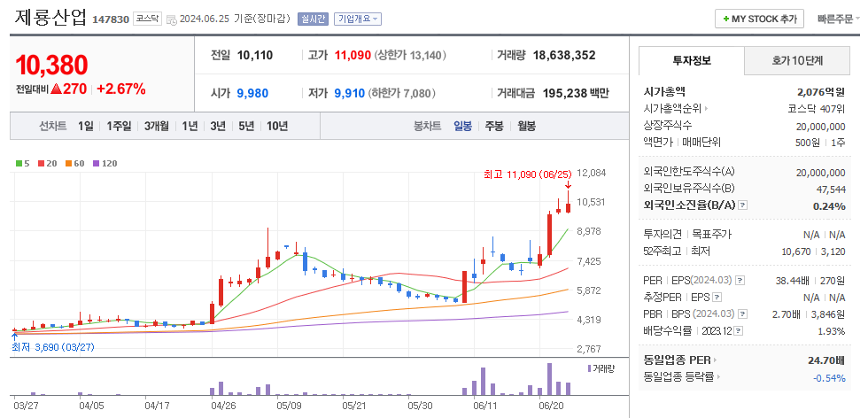Select the 1년 line chart
868x418 pixels.
coord(190,126)
